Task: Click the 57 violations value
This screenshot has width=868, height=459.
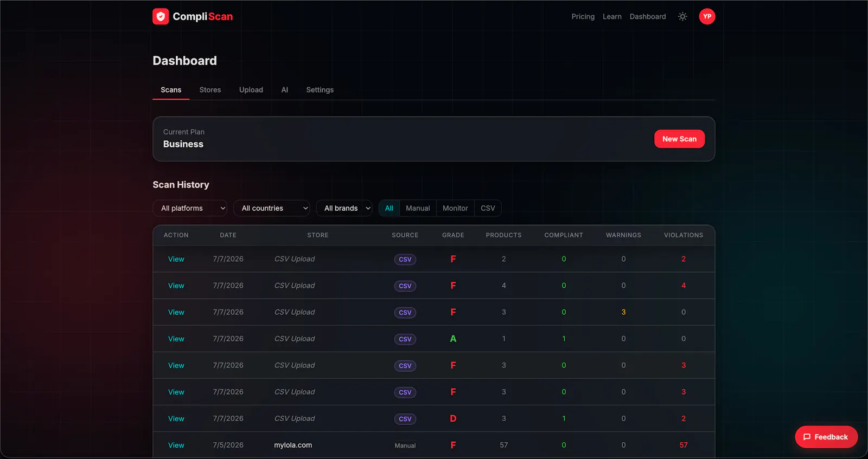Action: pos(684,445)
